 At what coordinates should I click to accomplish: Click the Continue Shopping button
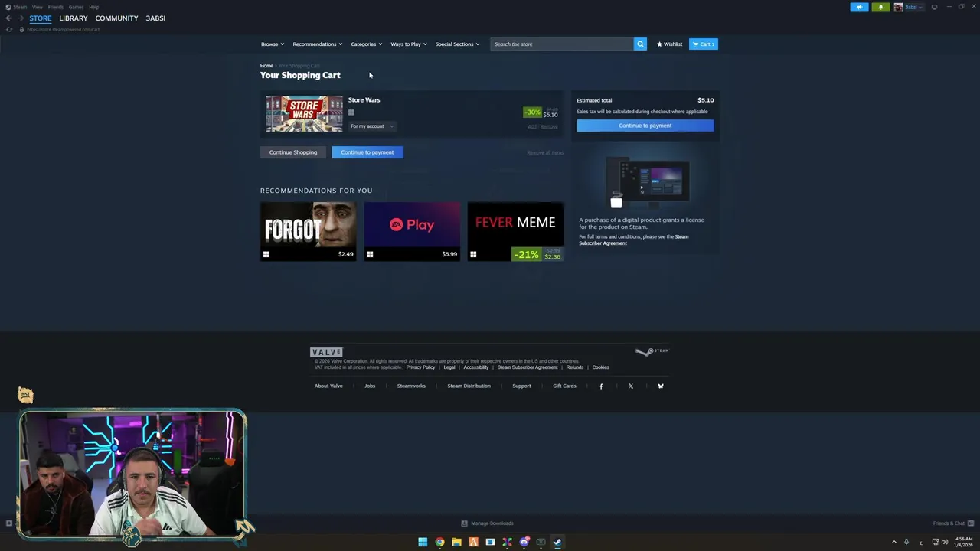coord(293,152)
